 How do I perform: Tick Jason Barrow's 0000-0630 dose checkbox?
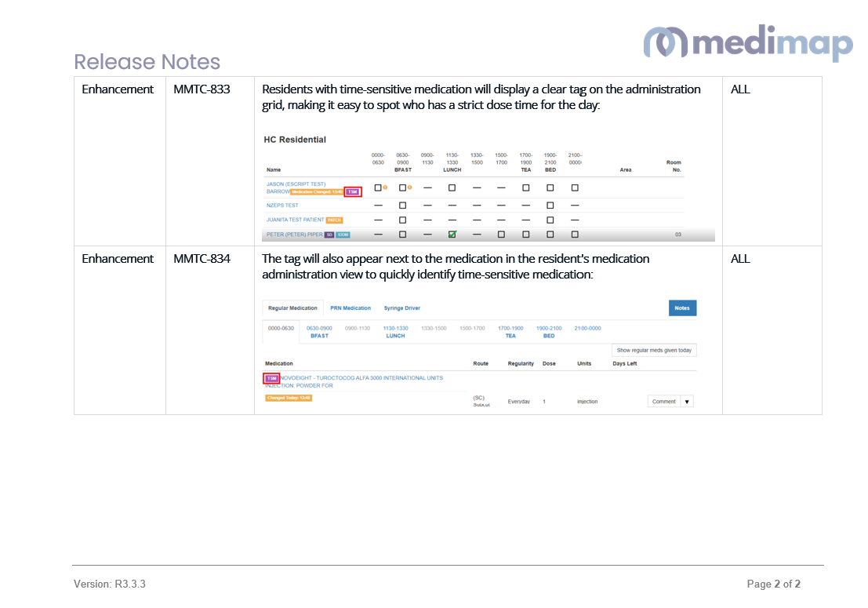(377, 187)
